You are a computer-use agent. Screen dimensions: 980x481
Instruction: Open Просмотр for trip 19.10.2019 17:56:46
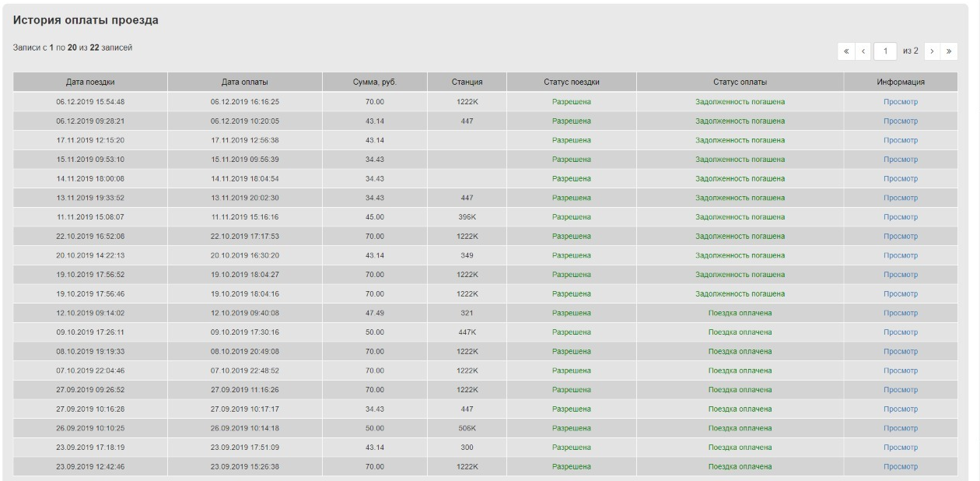click(901, 293)
